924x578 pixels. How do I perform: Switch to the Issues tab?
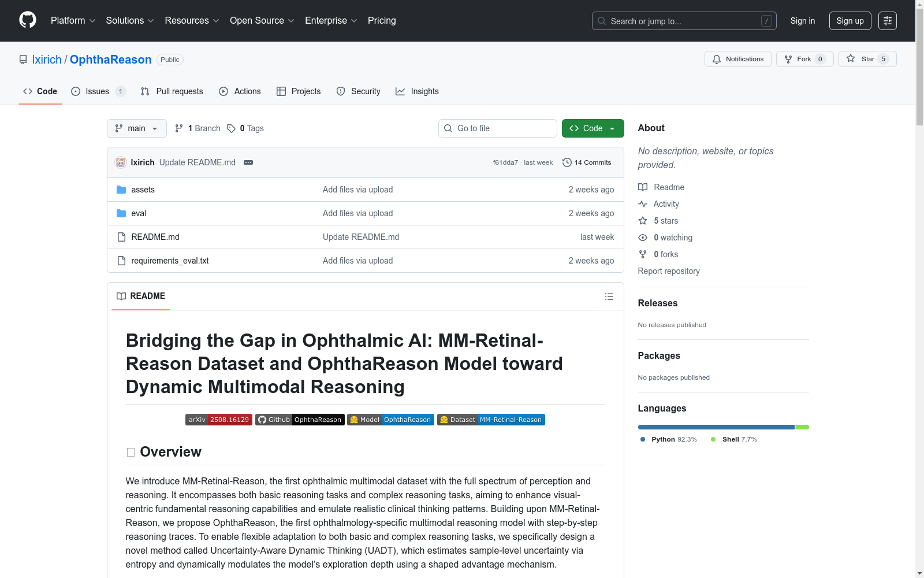click(x=98, y=91)
